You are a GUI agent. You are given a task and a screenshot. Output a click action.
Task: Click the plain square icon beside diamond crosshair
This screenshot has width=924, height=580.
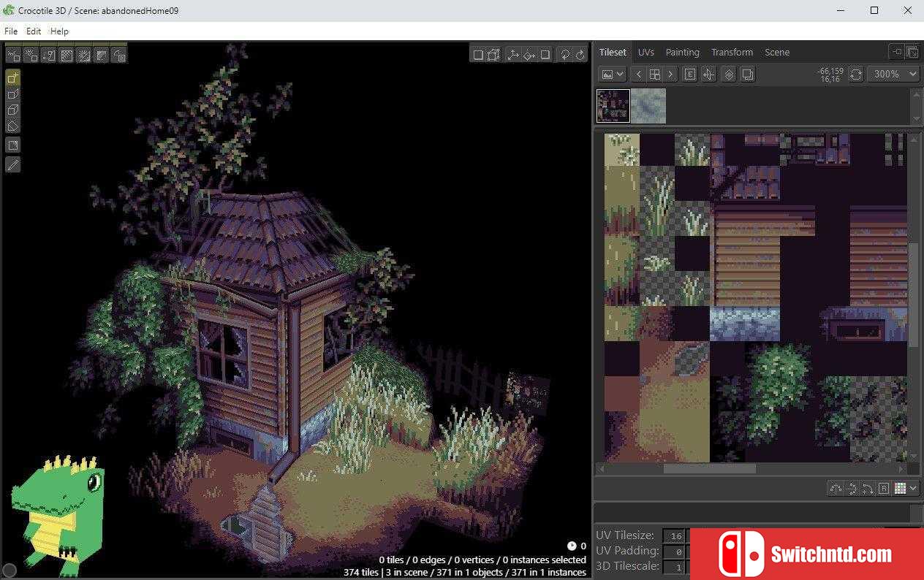click(545, 55)
